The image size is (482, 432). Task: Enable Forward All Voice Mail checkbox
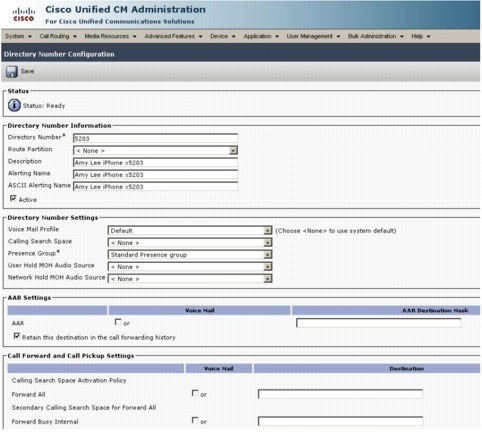coord(195,393)
